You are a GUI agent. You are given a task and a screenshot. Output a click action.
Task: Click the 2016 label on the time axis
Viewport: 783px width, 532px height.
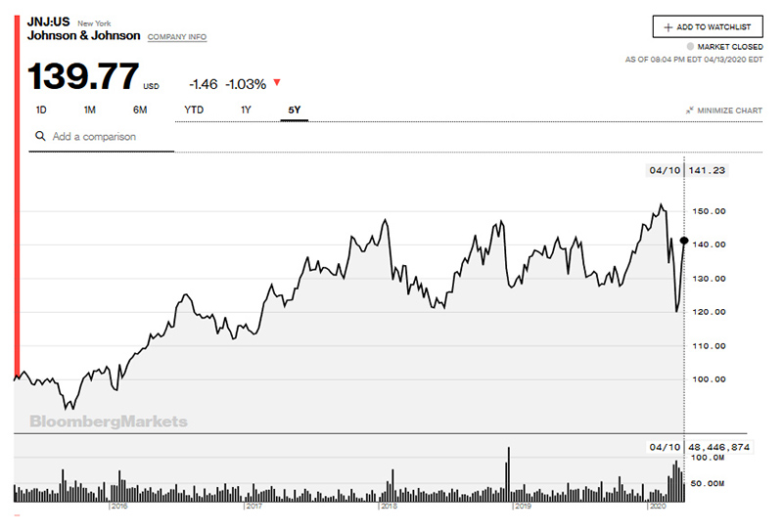[x=117, y=508]
